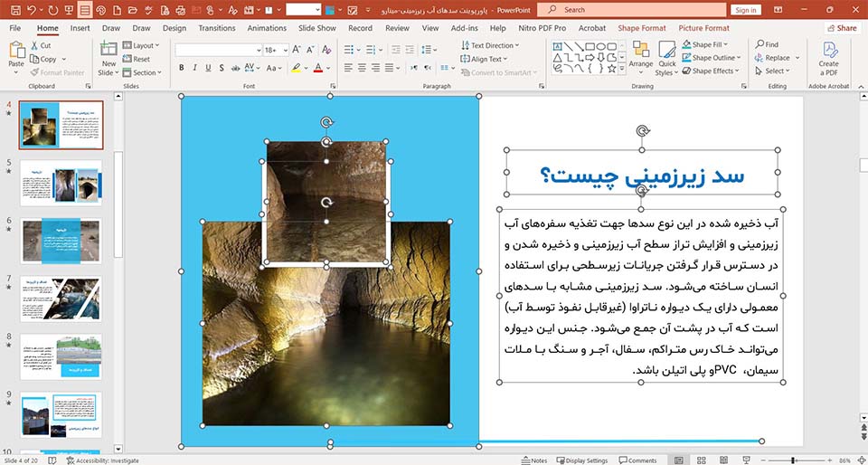Toggle underline formatting

(x=208, y=68)
